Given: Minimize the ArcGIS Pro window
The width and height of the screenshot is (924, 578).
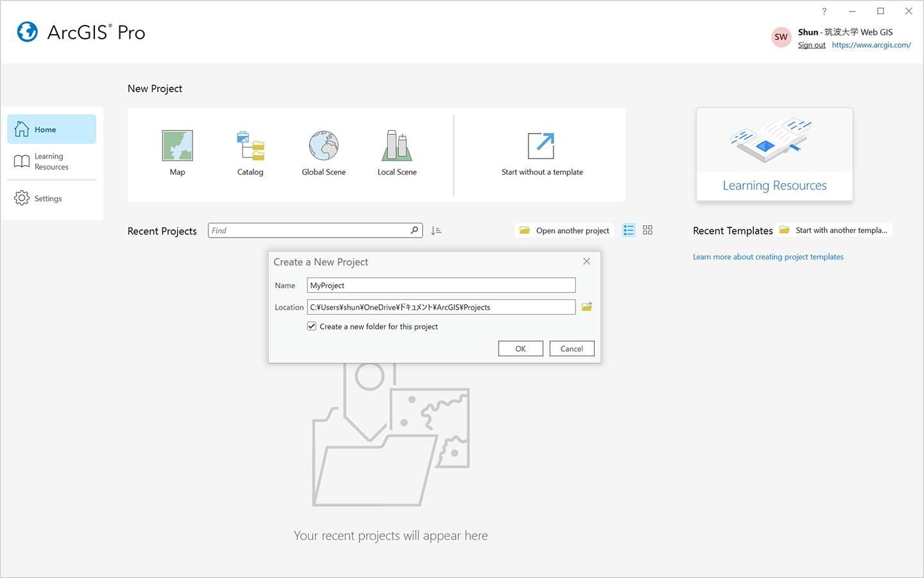Looking at the screenshot, I should pyautogui.click(x=852, y=11).
